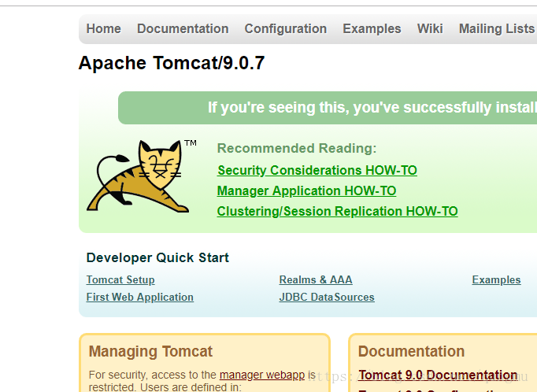Go to the Configuration nav item
537x392 pixels.
[x=286, y=29]
